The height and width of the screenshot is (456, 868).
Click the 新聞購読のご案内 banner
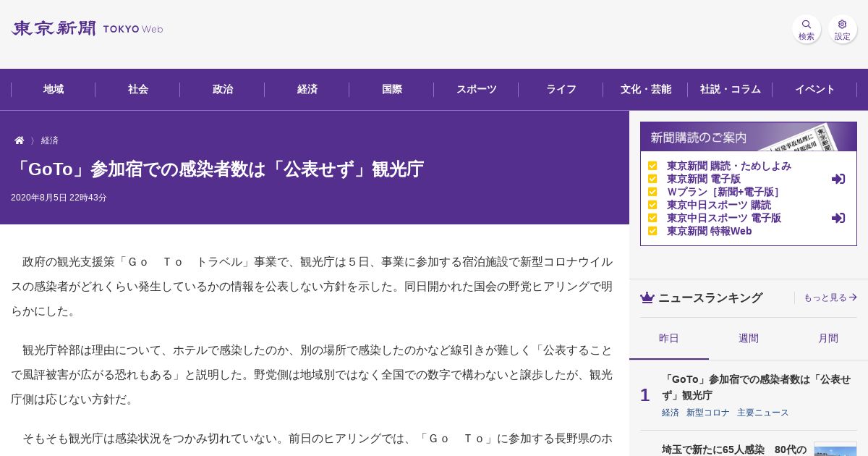tap(749, 137)
